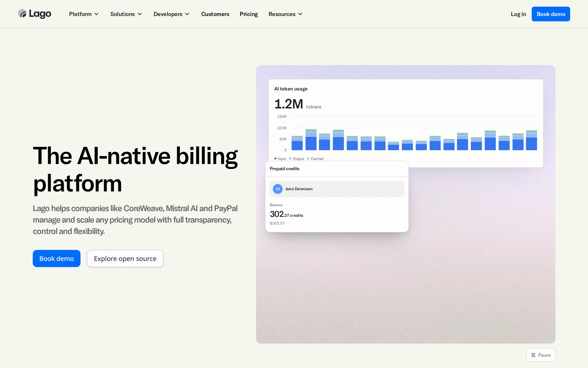Click the 100K axis label
The width and height of the screenshot is (588, 368).
(x=282, y=128)
